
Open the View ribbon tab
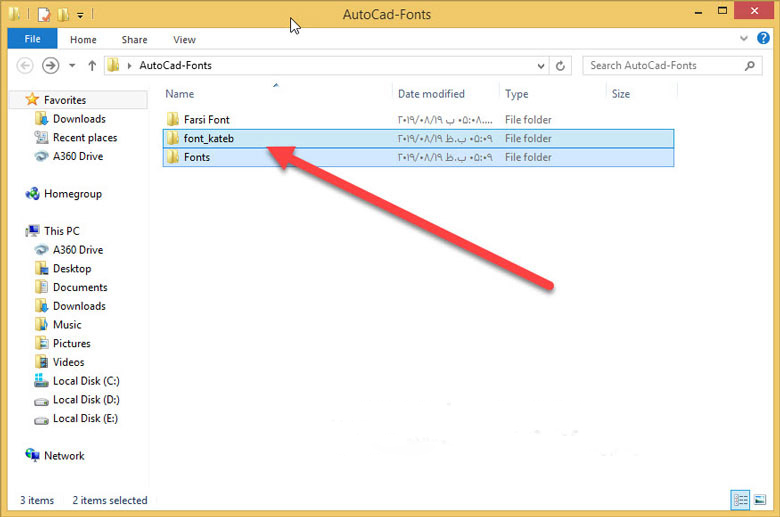[x=184, y=40]
